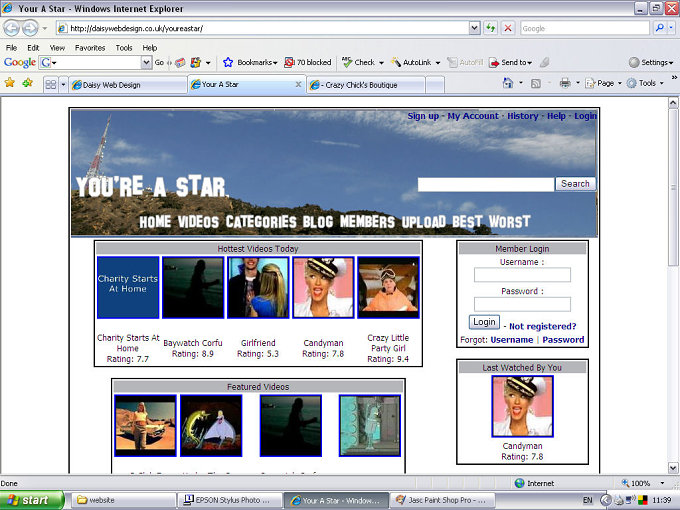The height and width of the screenshot is (510, 680).
Task: Open the Crazy Little Party Girl thumbnail
Action: tap(388, 287)
